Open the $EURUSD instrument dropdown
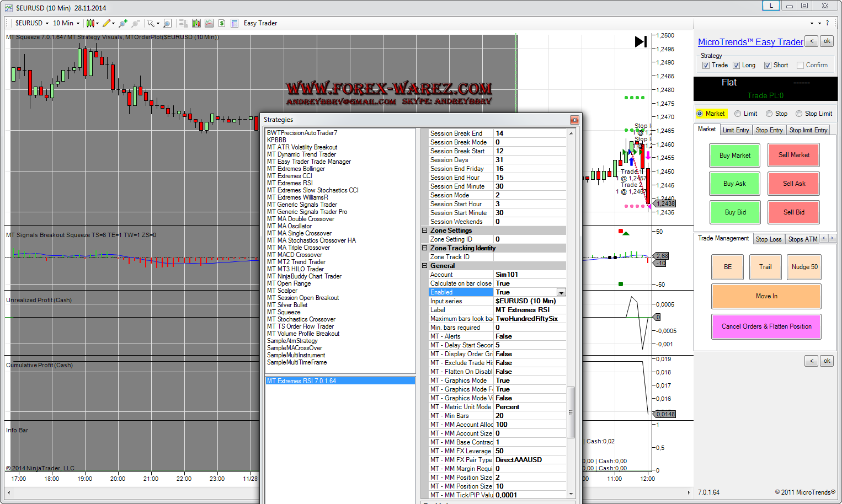842x504 pixels. 32,23
